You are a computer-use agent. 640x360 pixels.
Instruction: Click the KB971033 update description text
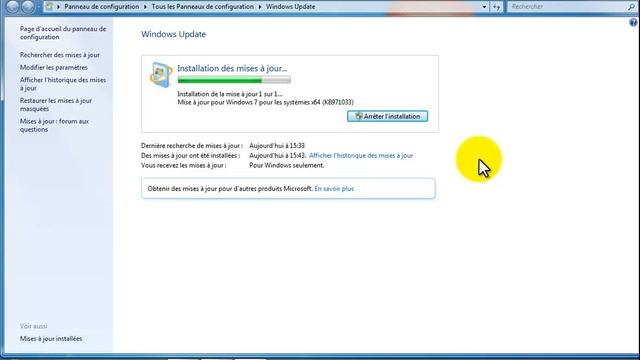click(265, 102)
